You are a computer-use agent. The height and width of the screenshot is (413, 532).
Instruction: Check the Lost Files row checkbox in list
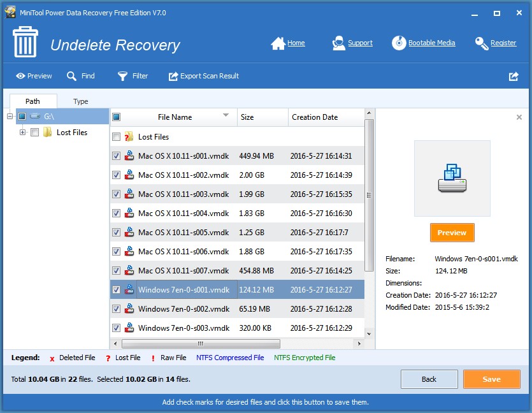click(x=116, y=137)
